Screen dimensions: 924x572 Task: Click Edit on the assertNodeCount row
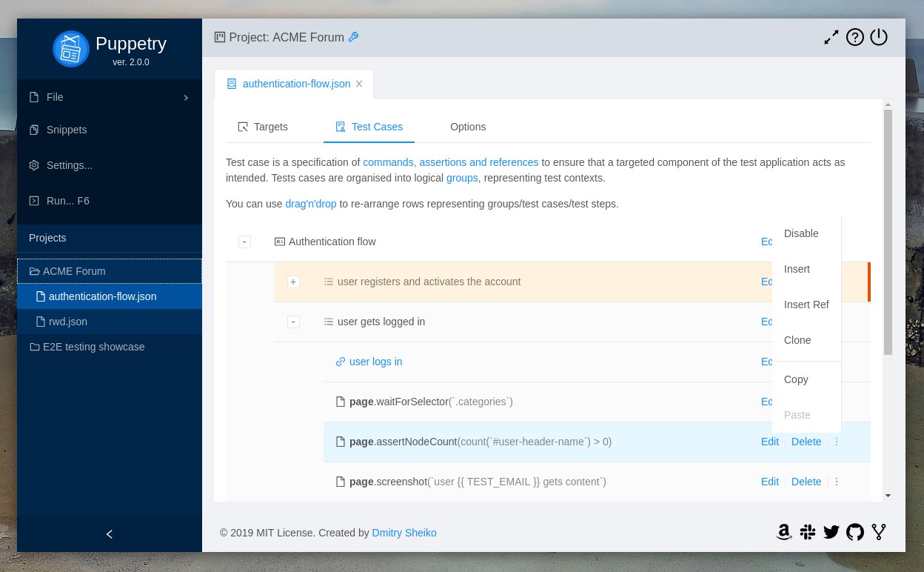point(770,442)
